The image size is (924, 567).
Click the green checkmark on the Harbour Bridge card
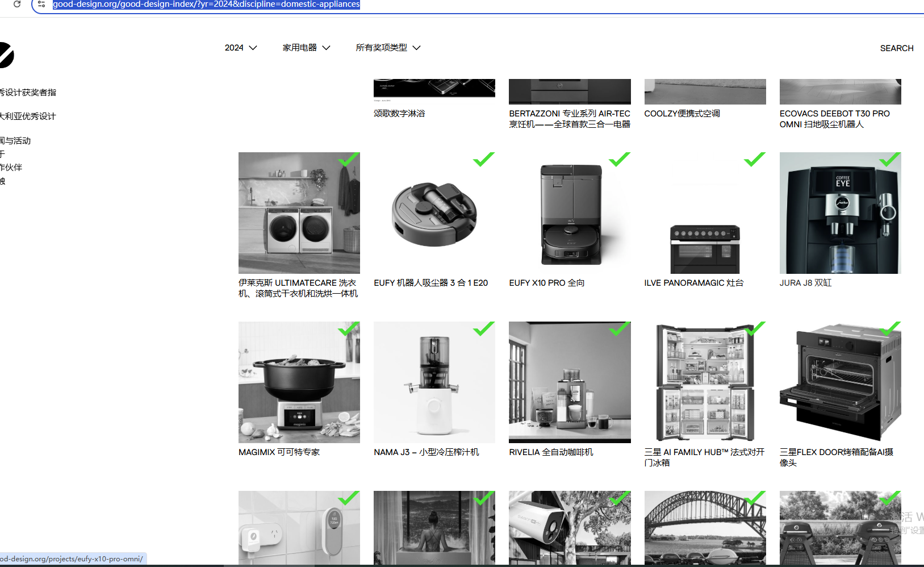click(755, 498)
